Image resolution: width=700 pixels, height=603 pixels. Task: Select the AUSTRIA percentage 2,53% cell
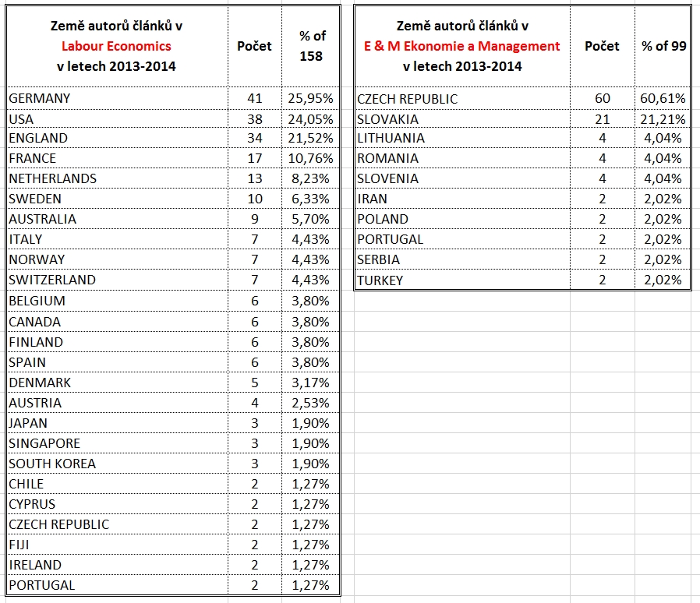(313, 403)
